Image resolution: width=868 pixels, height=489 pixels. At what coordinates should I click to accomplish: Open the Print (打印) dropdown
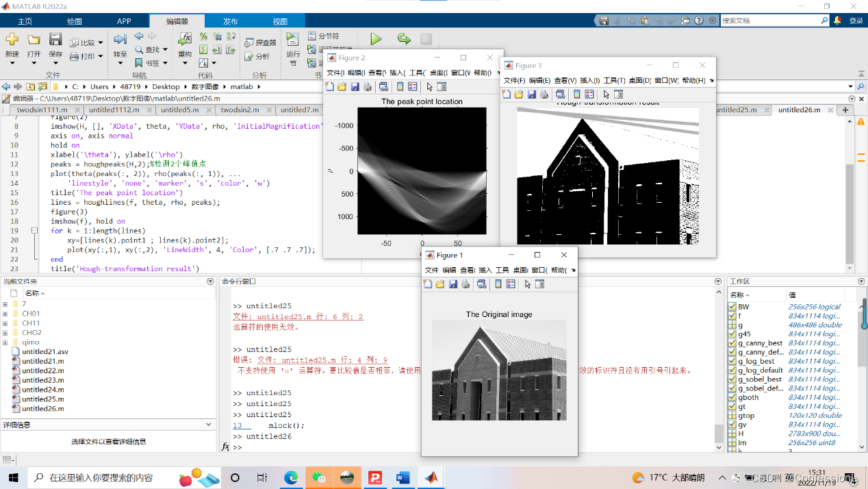(x=100, y=57)
